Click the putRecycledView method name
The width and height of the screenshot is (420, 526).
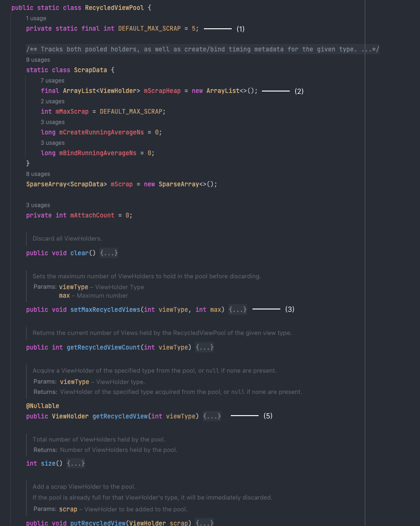click(98, 523)
